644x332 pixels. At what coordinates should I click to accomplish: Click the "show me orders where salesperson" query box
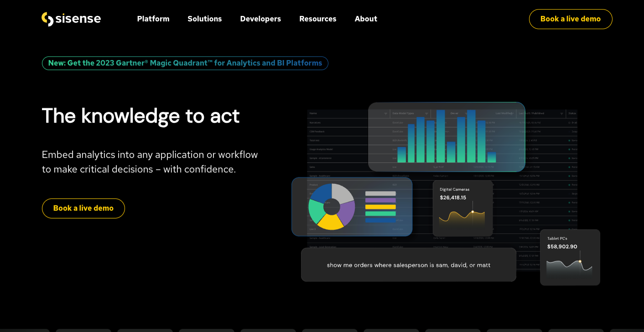click(x=409, y=265)
